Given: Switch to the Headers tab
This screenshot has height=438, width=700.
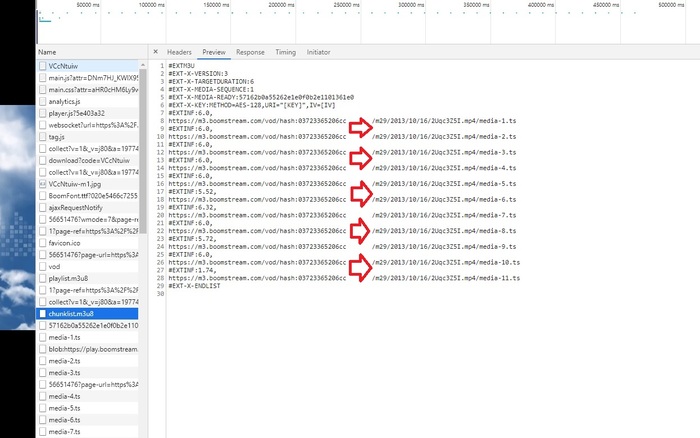Looking at the screenshot, I should (x=179, y=52).
